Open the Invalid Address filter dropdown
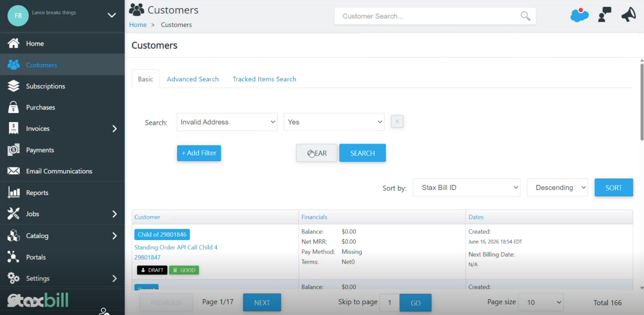Screen dimensions: 644x315 [x=227, y=122]
